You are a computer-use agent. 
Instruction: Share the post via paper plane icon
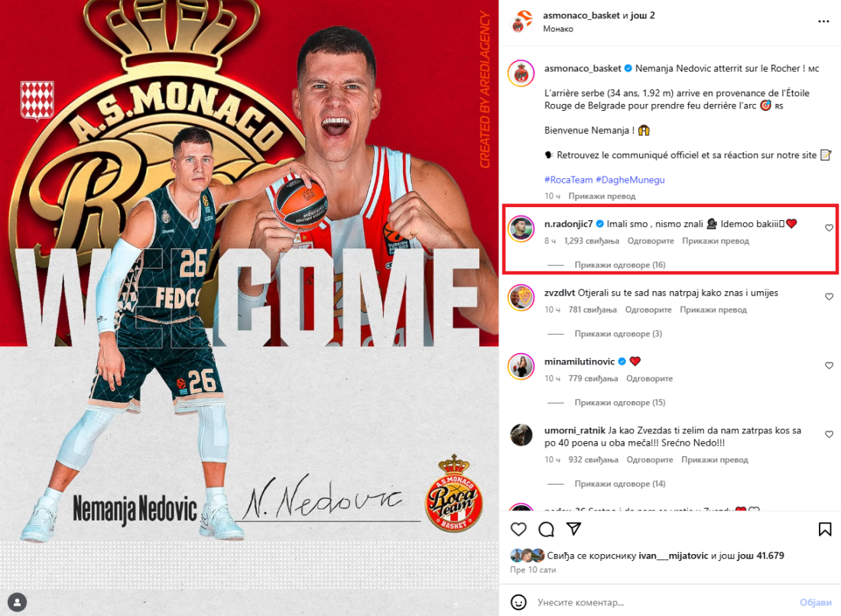[574, 529]
